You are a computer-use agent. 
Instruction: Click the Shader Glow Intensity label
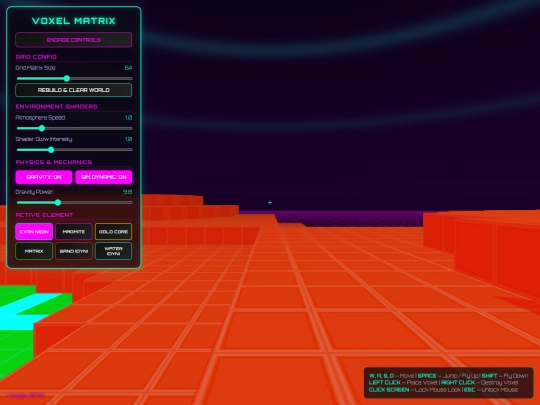click(x=44, y=139)
